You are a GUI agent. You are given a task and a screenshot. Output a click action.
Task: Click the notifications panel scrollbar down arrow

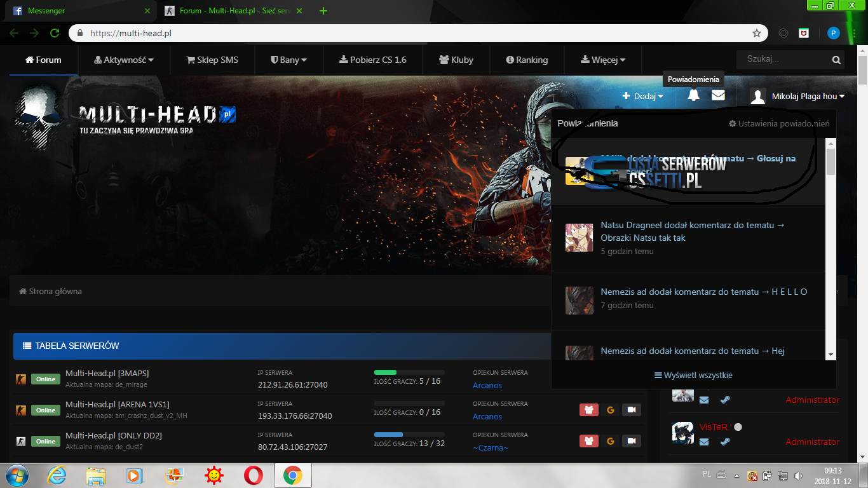[x=831, y=355]
